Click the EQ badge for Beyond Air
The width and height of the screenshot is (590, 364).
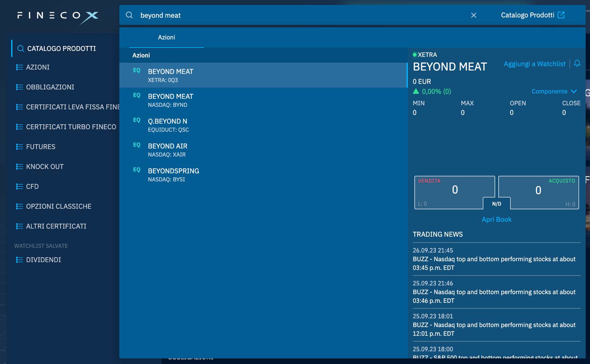tap(137, 145)
